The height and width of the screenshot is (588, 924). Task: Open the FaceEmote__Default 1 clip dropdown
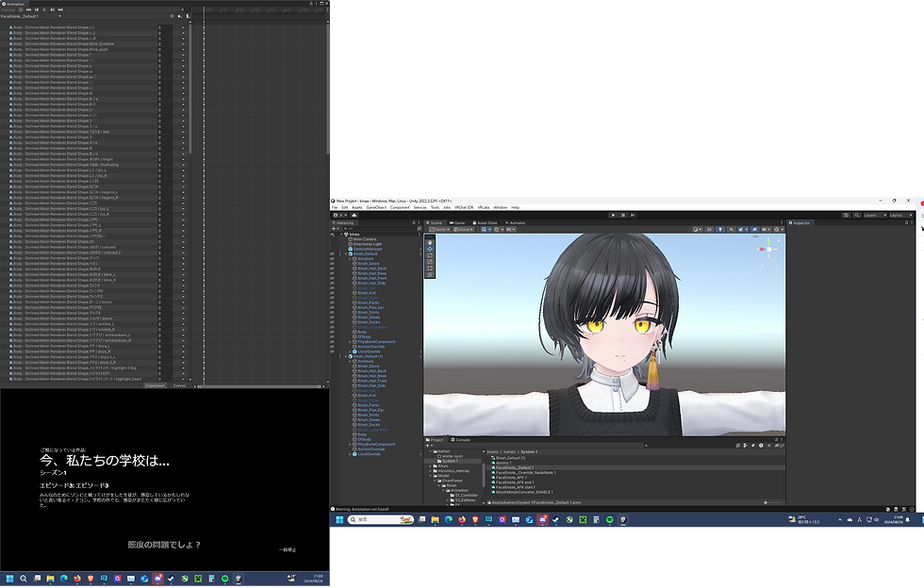point(30,16)
